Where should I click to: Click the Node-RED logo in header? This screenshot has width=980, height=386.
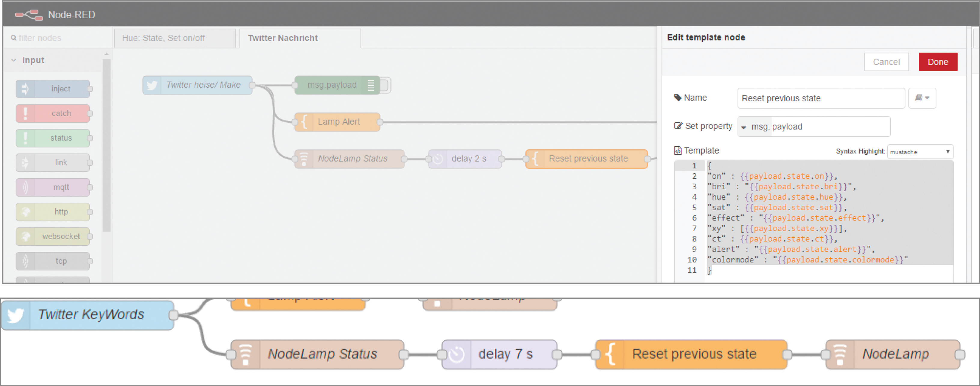click(29, 15)
